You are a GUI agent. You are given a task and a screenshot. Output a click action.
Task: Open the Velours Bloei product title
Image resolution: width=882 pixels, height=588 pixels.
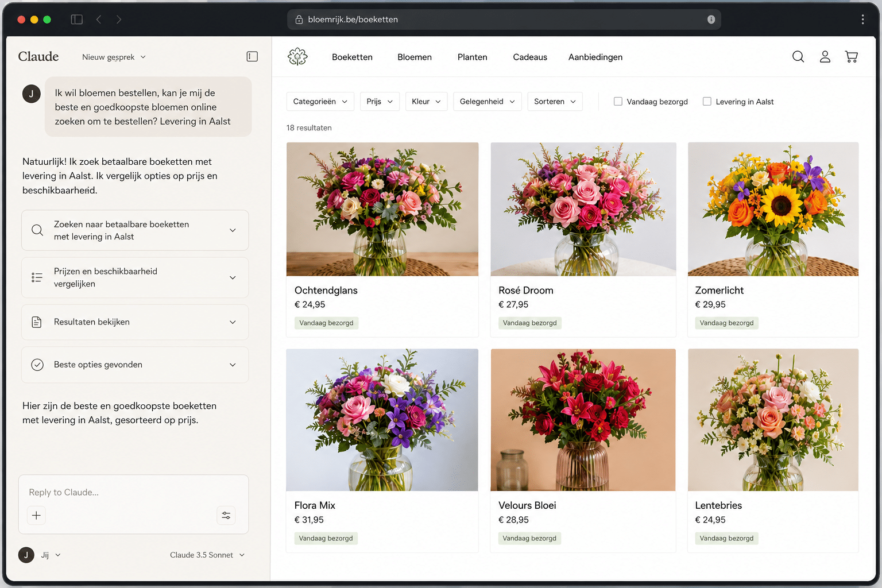[x=527, y=505]
